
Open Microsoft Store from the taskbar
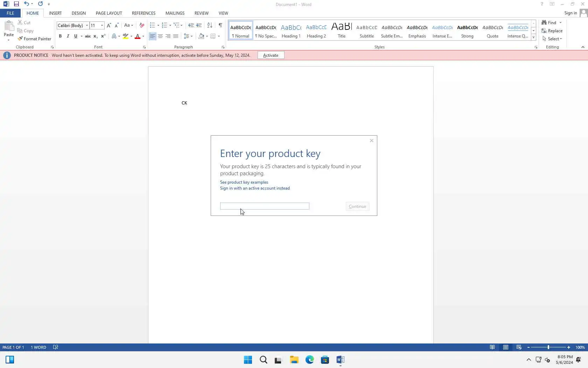(x=325, y=360)
